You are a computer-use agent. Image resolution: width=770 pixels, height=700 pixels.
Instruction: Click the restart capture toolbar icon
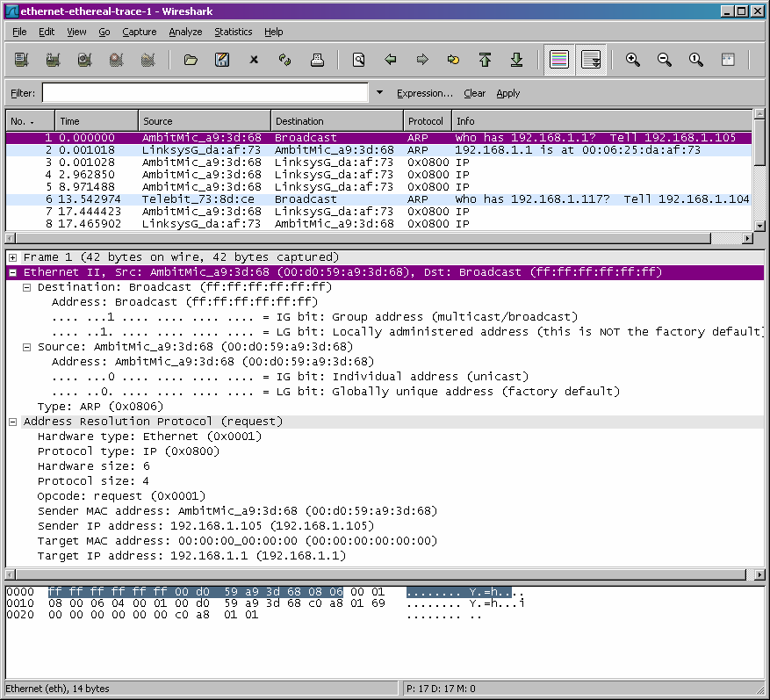148,60
